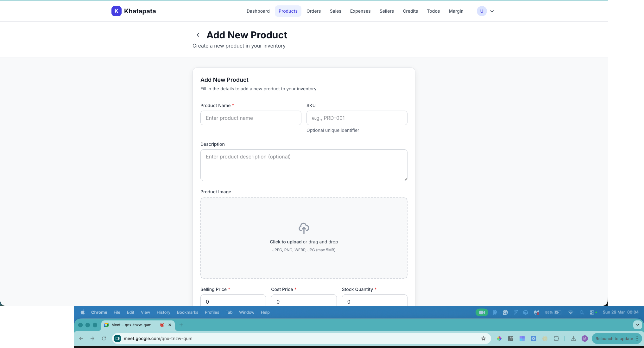Toggle the bookmark star in address bar
644x348 pixels.
point(483,338)
